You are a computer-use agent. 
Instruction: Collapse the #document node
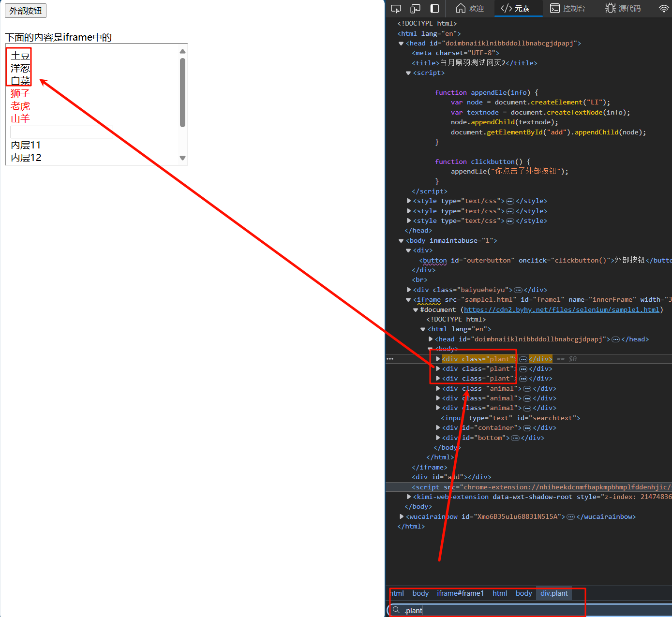point(415,310)
